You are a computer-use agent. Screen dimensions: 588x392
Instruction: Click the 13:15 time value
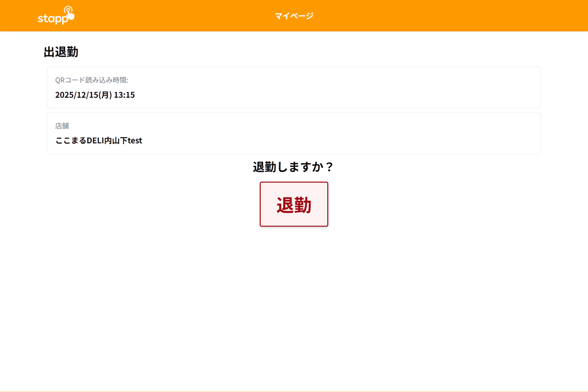(124, 95)
